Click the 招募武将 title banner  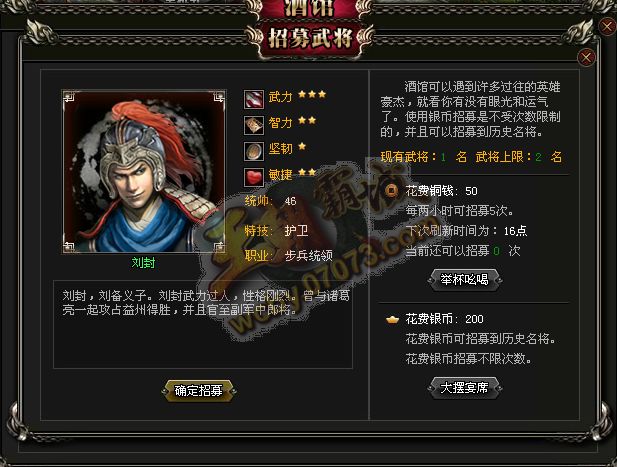(310, 39)
